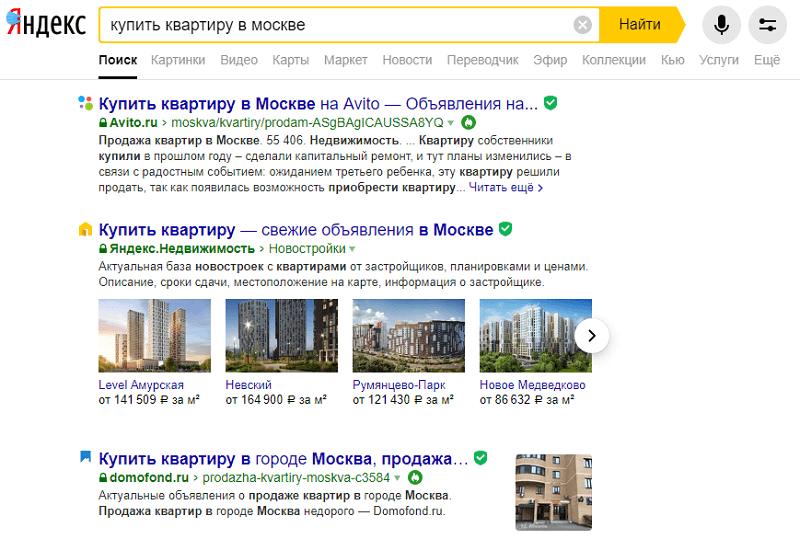This screenshot has width=800, height=539.
Task: Clear the search query with the X icon
Action: tap(582, 24)
